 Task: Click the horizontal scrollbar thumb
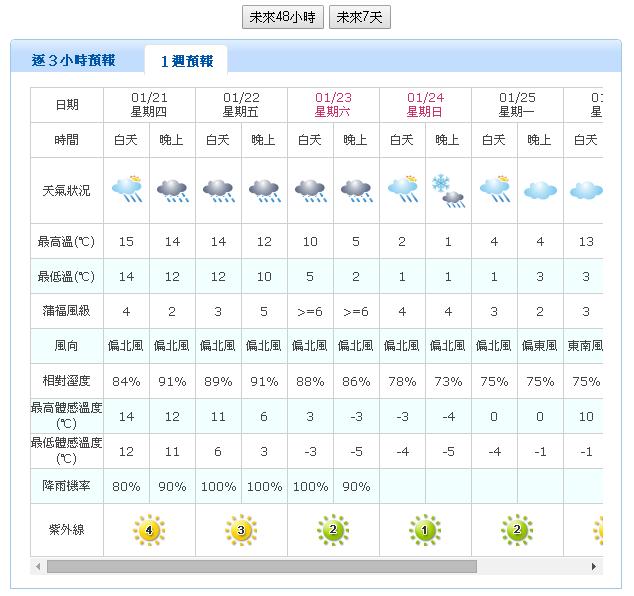click(x=262, y=566)
